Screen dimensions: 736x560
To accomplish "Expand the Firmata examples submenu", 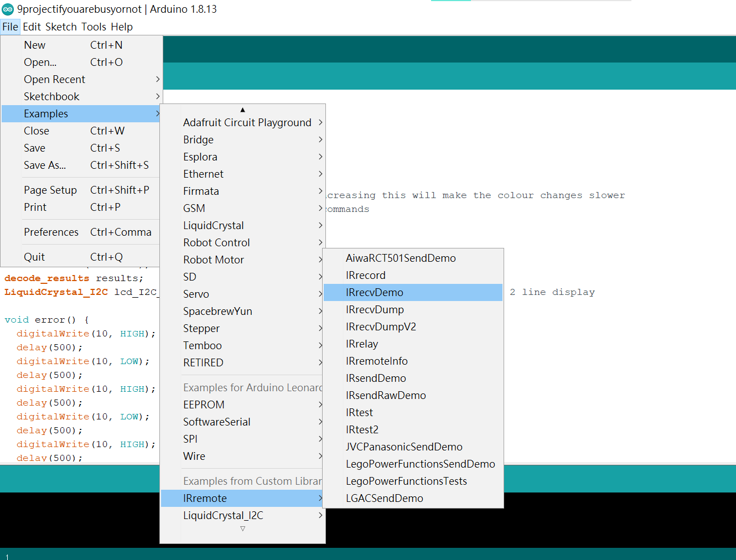I will [x=242, y=191].
